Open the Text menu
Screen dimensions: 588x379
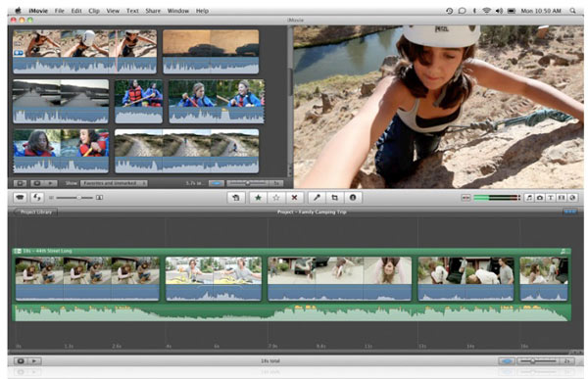point(132,11)
